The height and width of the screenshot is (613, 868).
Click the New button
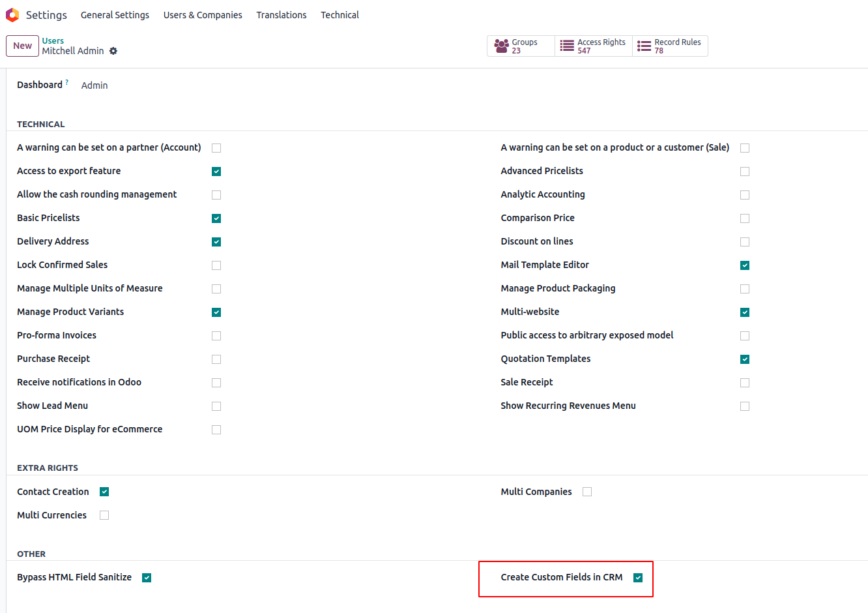click(x=22, y=46)
